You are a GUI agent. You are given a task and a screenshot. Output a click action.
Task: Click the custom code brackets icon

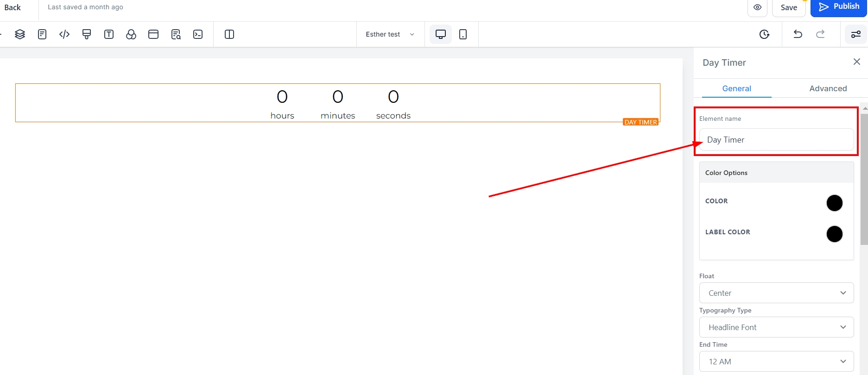point(64,34)
